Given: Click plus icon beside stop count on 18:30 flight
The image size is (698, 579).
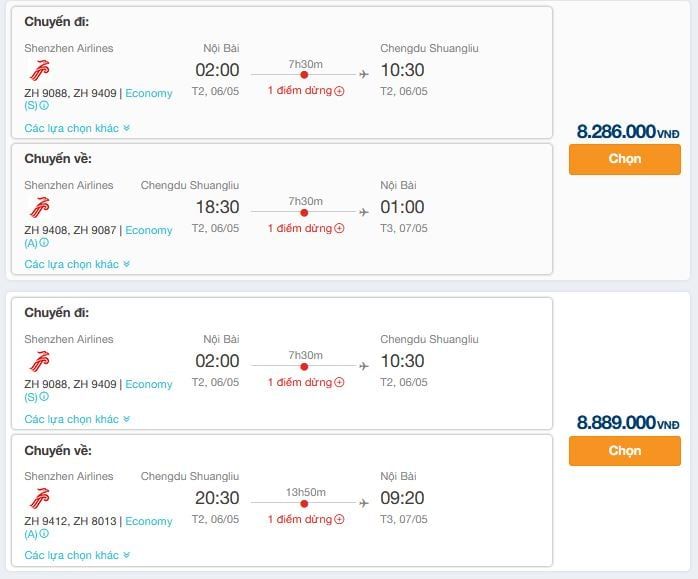Looking at the screenshot, I should pyautogui.click(x=339, y=229).
